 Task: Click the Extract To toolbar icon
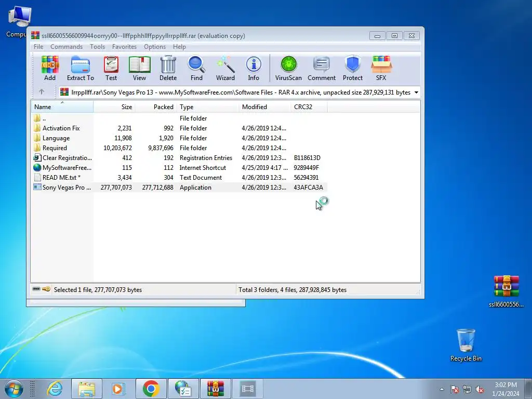81,68
